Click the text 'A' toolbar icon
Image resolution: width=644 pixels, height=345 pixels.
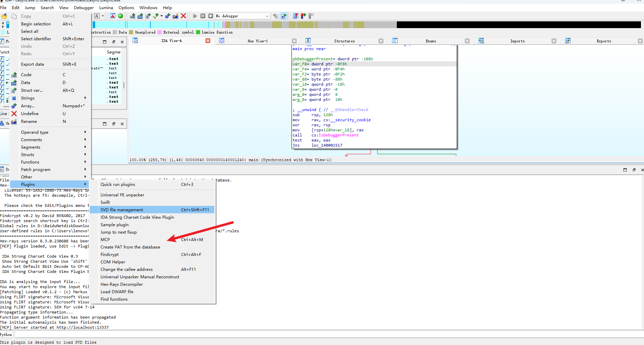97,16
